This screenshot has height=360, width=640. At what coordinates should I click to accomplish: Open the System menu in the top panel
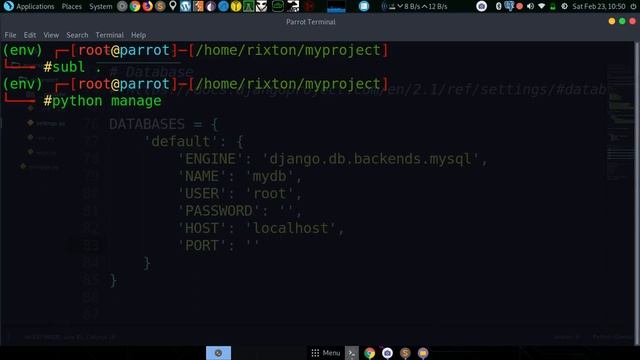click(100, 7)
